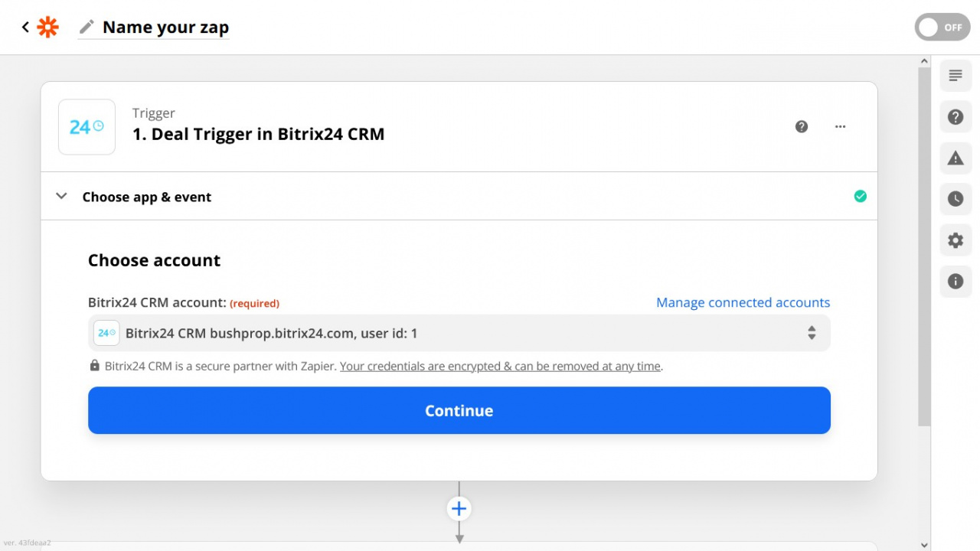This screenshot has width=980, height=551.
Task: Add a step with the plus button
Action: coord(459,509)
